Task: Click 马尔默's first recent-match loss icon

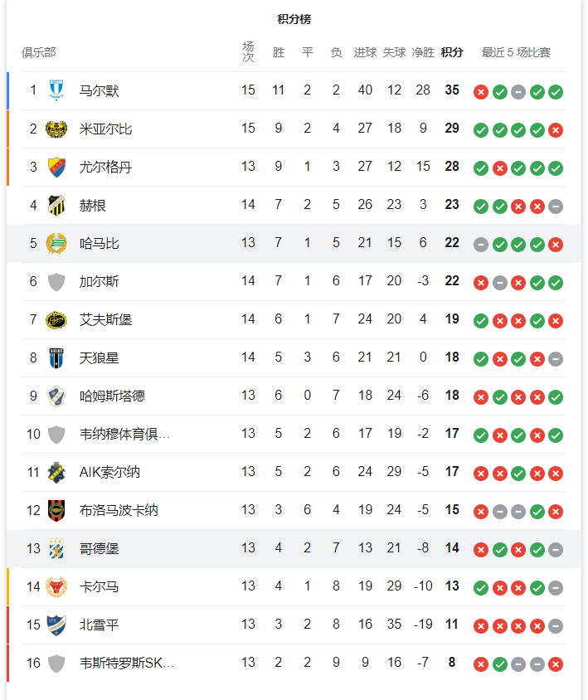Action: tap(481, 92)
